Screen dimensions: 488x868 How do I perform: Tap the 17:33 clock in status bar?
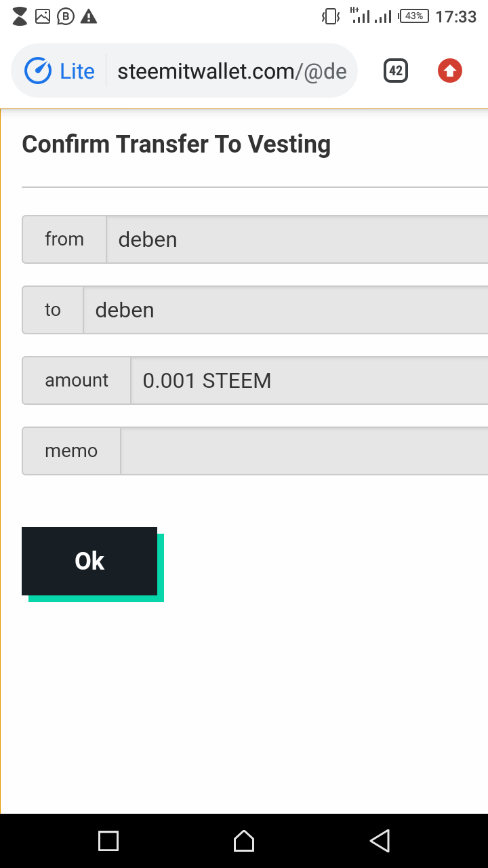pyautogui.click(x=456, y=16)
